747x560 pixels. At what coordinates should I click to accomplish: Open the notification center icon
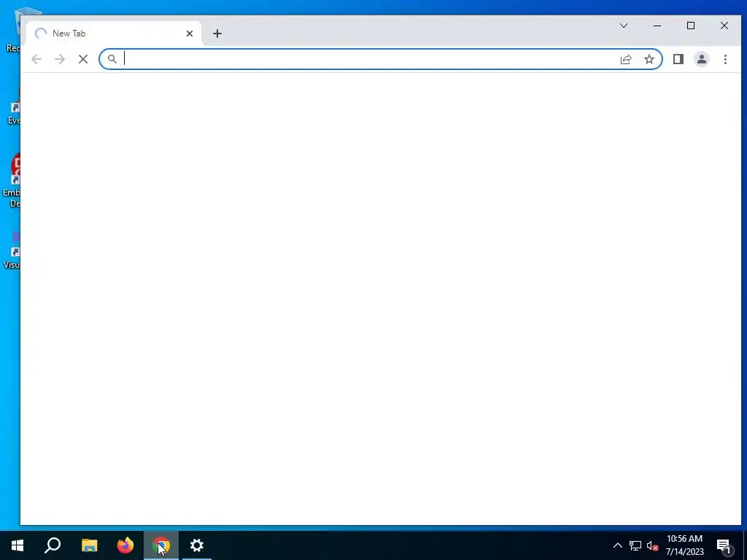click(x=724, y=545)
